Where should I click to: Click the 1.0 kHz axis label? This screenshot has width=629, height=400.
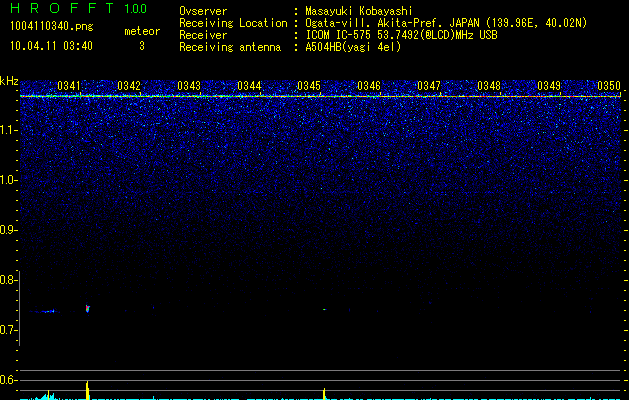coord(8,180)
